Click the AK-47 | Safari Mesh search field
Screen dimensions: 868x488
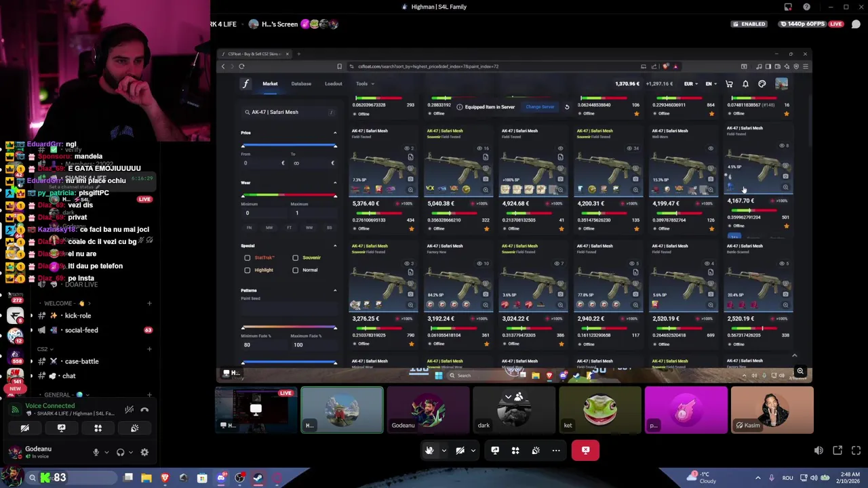(289, 113)
